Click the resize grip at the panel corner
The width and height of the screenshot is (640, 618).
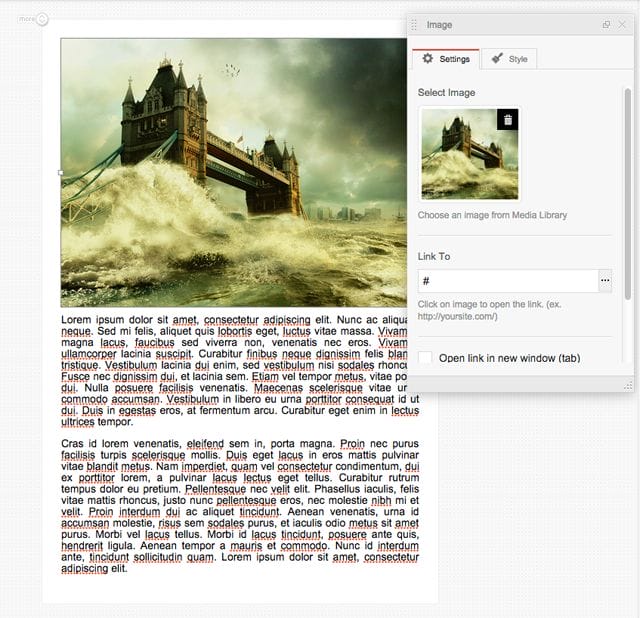[628, 386]
